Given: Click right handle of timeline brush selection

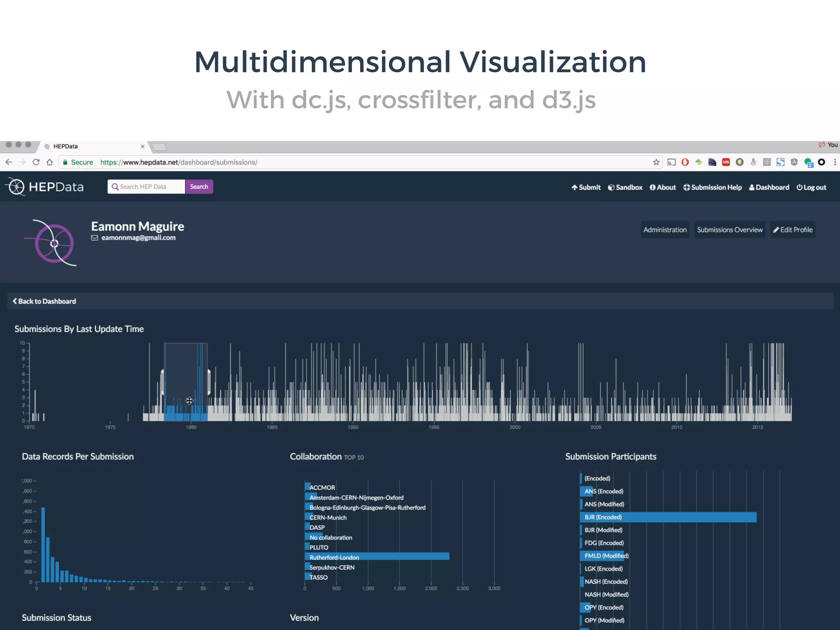Looking at the screenshot, I should point(208,382).
